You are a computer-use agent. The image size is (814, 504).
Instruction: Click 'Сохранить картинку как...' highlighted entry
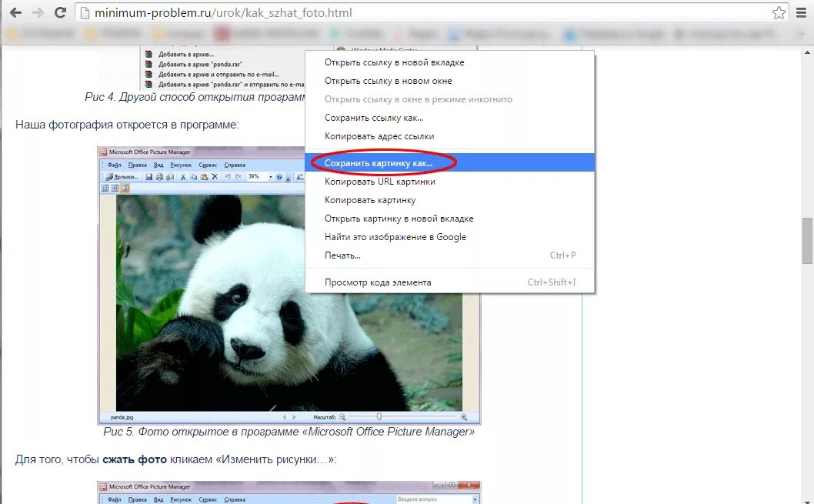(x=449, y=163)
